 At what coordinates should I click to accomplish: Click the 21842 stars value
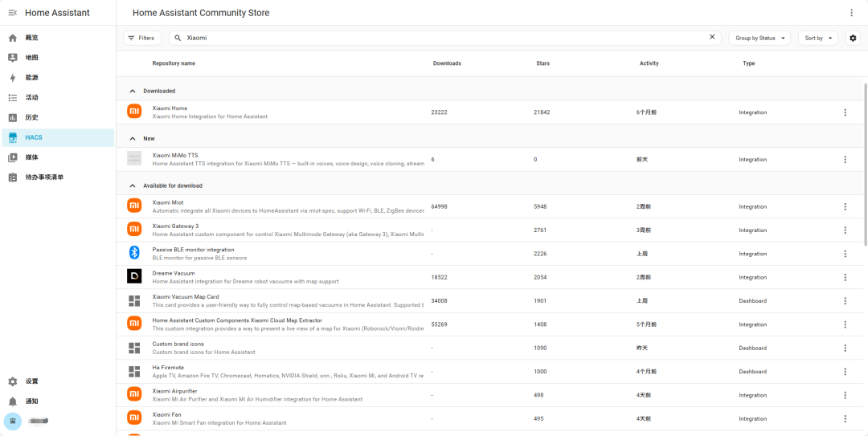tap(542, 112)
